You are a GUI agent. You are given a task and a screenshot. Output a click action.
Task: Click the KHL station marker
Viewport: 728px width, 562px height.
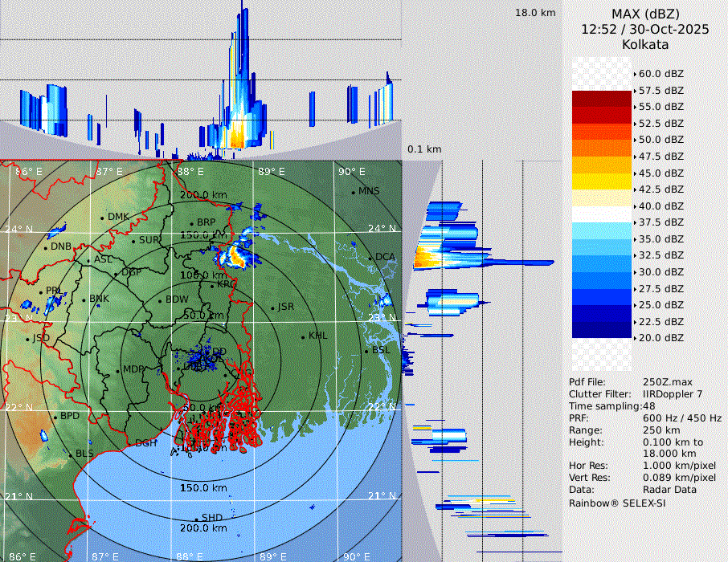[x=303, y=336]
